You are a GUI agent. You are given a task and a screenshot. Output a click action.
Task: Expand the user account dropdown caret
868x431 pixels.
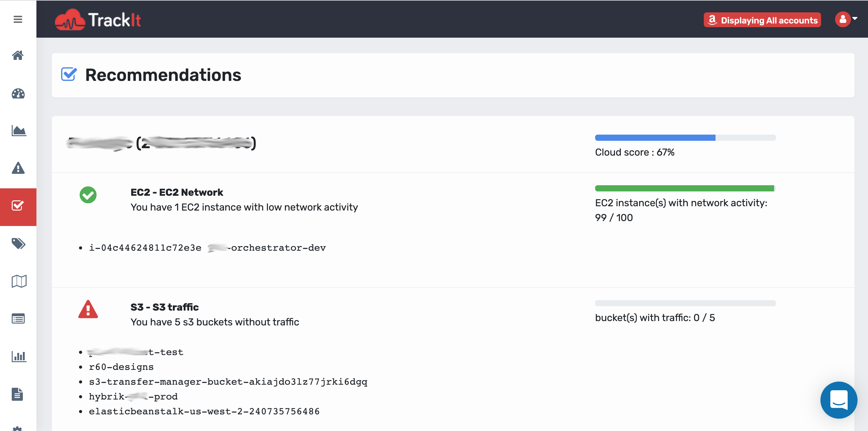855,18
